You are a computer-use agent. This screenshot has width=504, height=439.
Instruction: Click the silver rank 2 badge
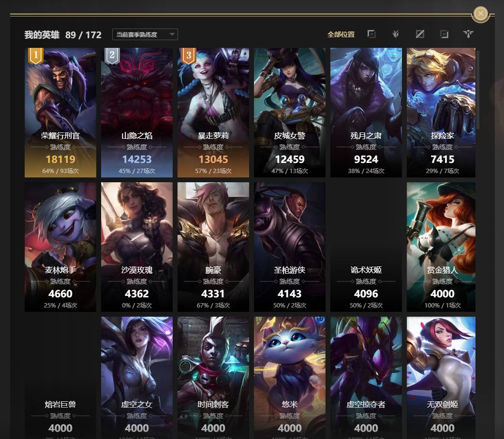click(x=112, y=55)
